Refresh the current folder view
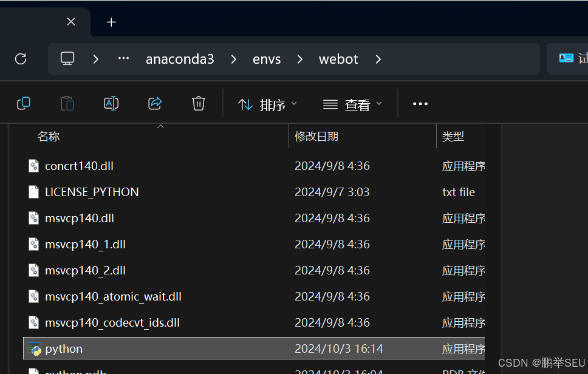Screen dimensions: 588x374 (x=20, y=58)
